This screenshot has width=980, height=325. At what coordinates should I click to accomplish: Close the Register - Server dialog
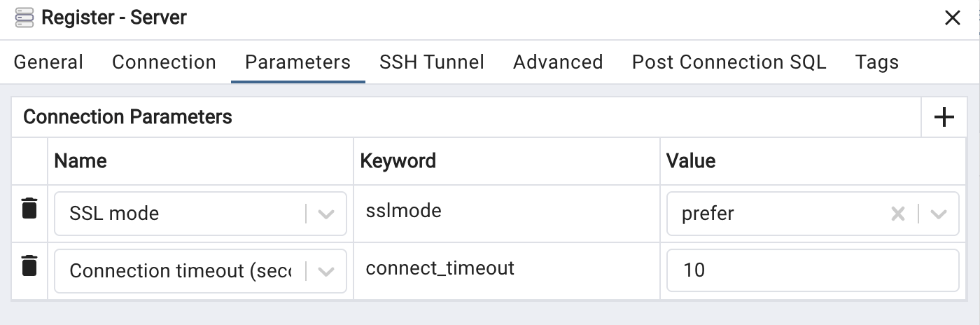point(953,18)
